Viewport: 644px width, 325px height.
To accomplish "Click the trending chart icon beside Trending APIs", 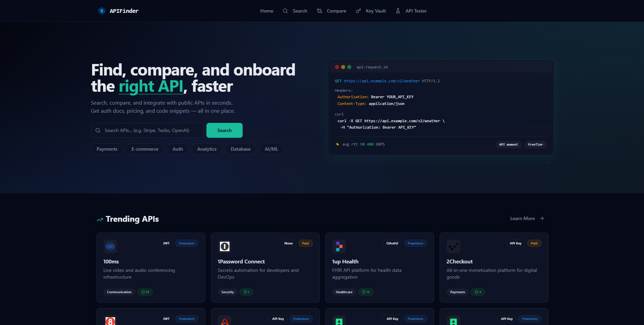I will click(100, 220).
